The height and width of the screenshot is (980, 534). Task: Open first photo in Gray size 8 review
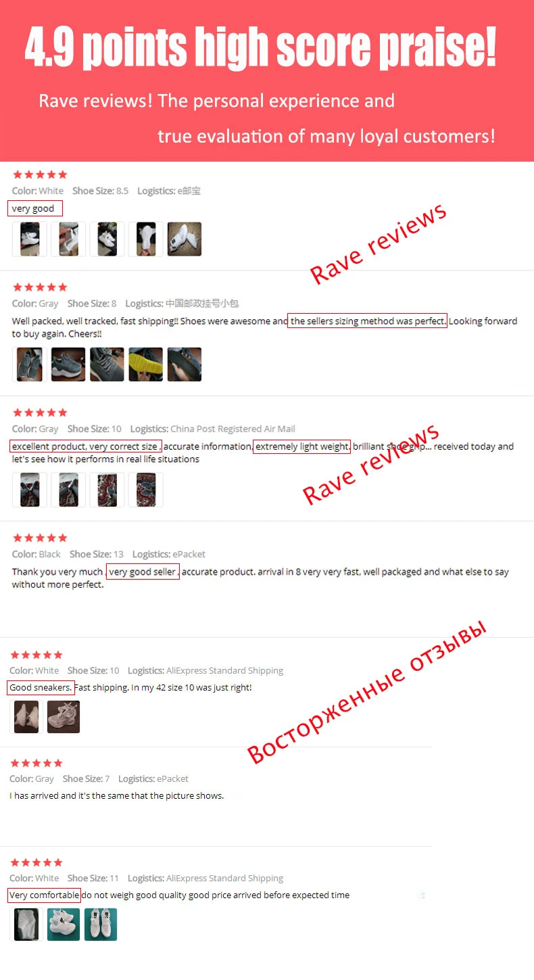pyautogui.click(x=30, y=365)
